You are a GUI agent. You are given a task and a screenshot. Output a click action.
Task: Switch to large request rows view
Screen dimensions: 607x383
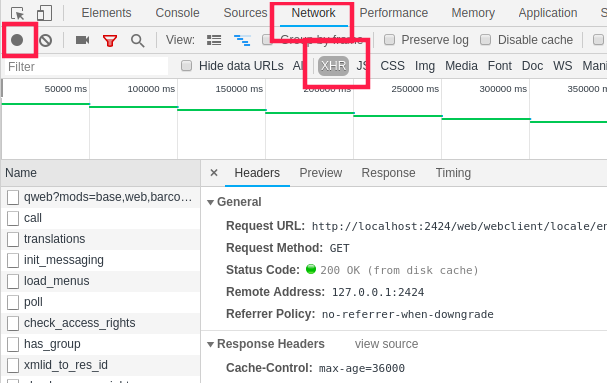214,40
